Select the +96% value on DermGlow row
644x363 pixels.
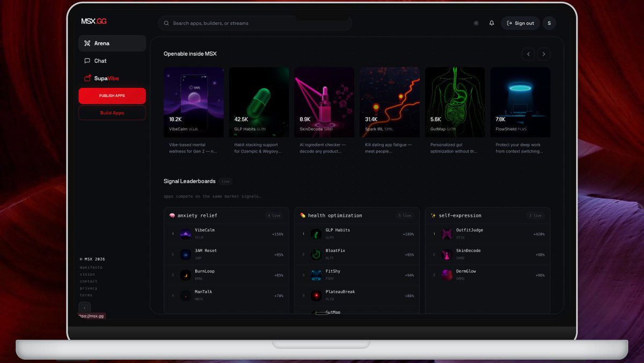(540, 275)
